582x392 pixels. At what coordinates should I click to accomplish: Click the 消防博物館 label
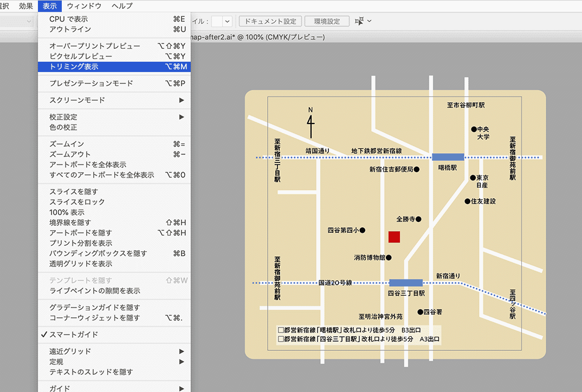tap(370, 257)
